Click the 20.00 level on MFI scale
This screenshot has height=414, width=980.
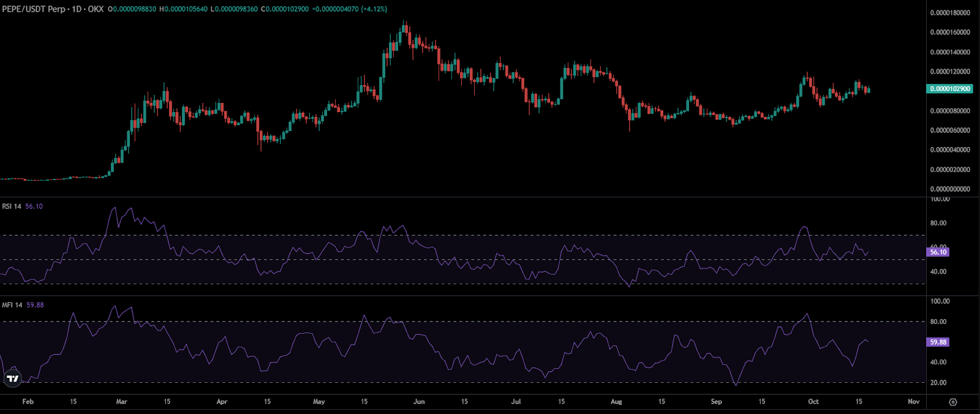[938, 382]
